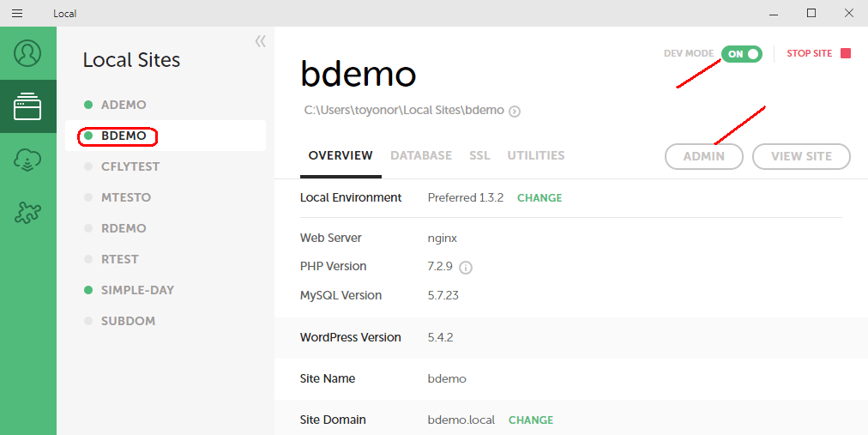Viewport: 868px width, 435px height.
Task: Select the SIMPLE-DAY site
Action: [x=137, y=290]
